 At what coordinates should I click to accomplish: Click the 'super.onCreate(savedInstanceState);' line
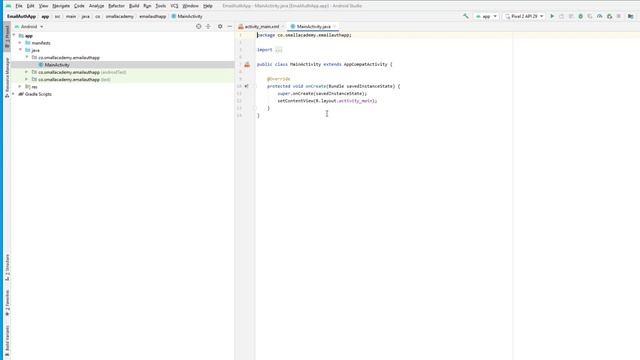click(322, 93)
